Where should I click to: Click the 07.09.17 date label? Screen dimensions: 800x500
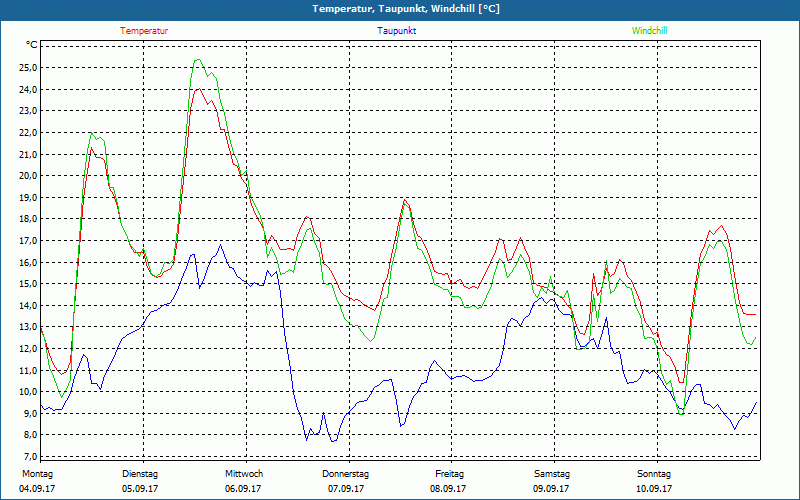coord(346,489)
